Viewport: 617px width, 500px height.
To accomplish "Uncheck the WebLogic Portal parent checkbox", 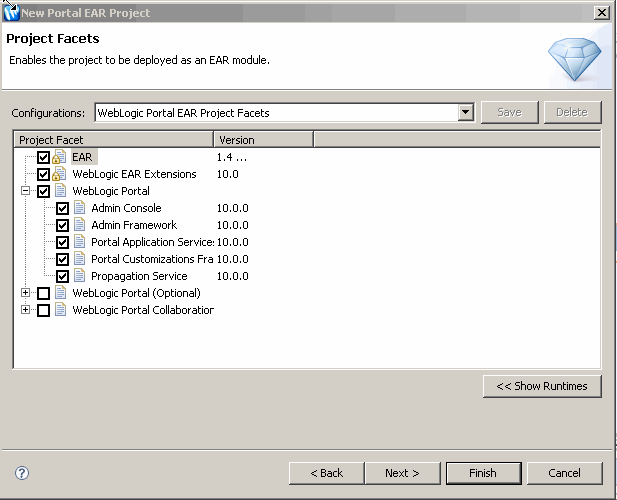I will coord(43,192).
